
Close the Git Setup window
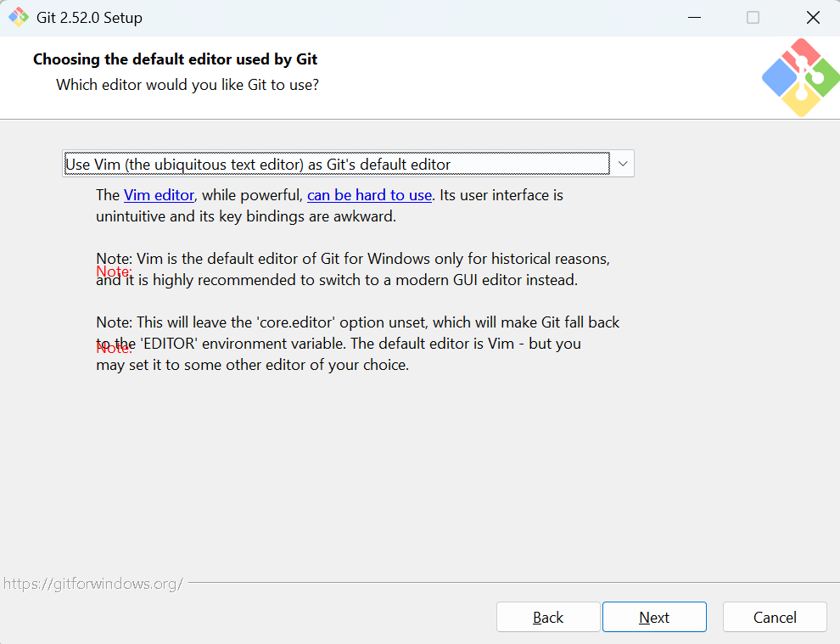pyautogui.click(x=813, y=18)
